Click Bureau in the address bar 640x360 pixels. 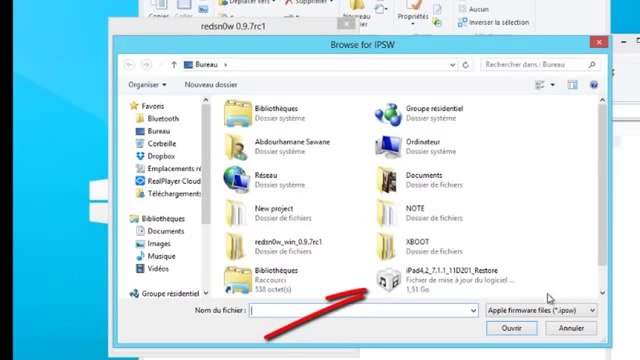click(206, 64)
